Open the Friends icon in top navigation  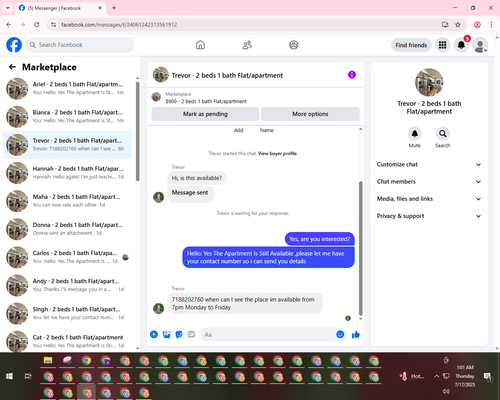pos(247,45)
